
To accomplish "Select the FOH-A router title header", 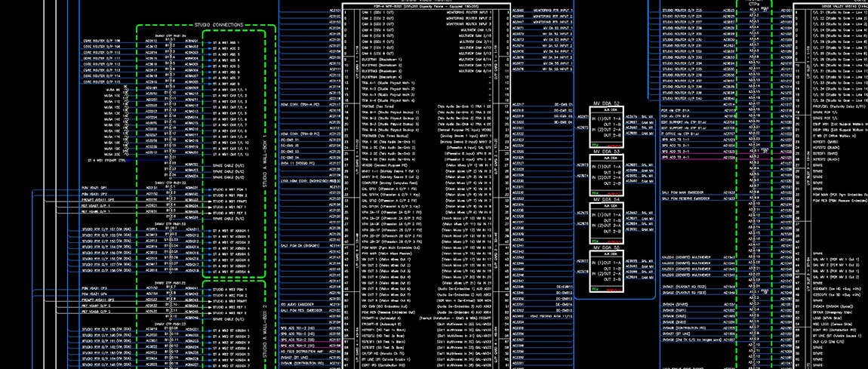I will [x=417, y=5].
